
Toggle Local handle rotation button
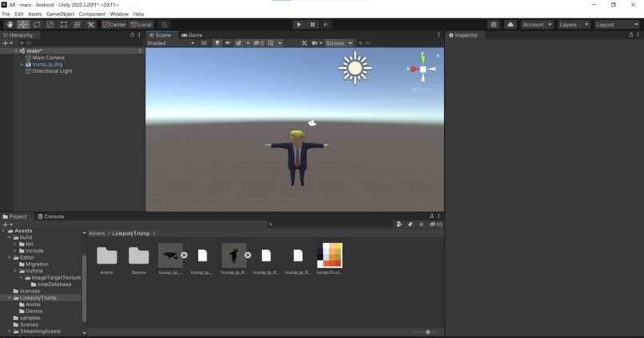click(x=141, y=25)
